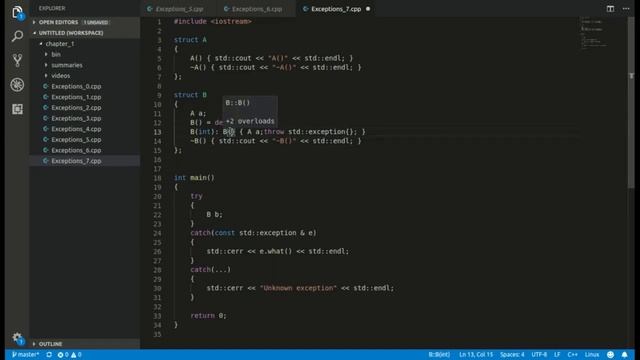640x360 pixels.
Task: Click "return 0;" on line 33
Action: (x=208, y=316)
